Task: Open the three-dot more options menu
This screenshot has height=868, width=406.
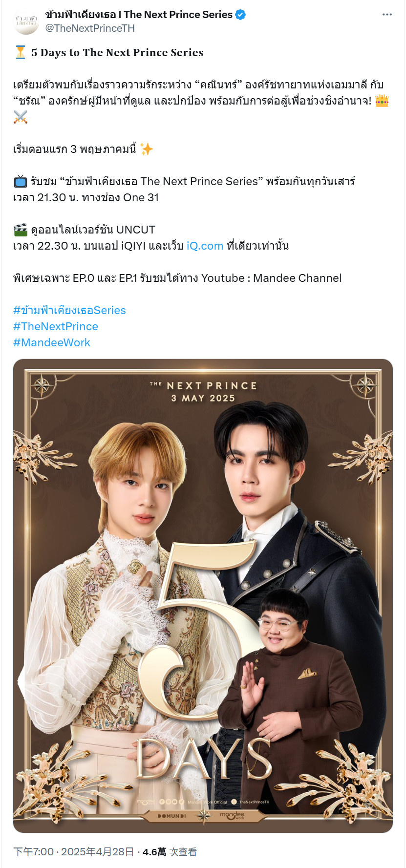Action: pyautogui.click(x=387, y=15)
